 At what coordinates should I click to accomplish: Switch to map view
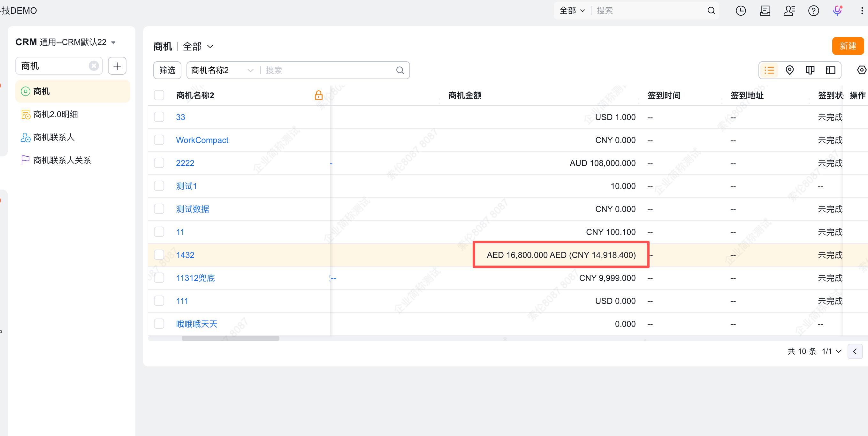tap(789, 70)
